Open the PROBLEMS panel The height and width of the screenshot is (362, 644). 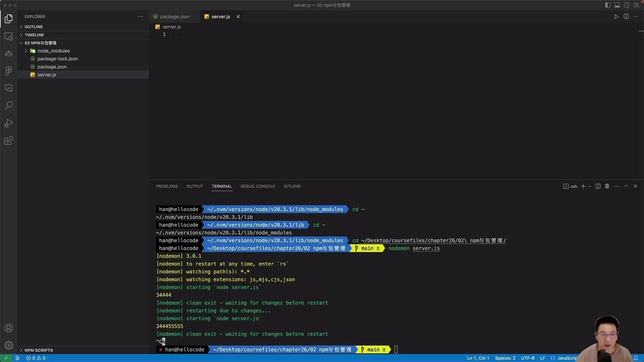click(x=167, y=186)
